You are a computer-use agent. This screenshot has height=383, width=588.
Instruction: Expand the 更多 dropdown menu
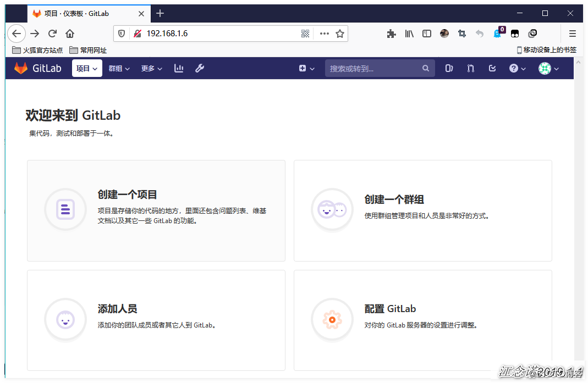point(151,69)
